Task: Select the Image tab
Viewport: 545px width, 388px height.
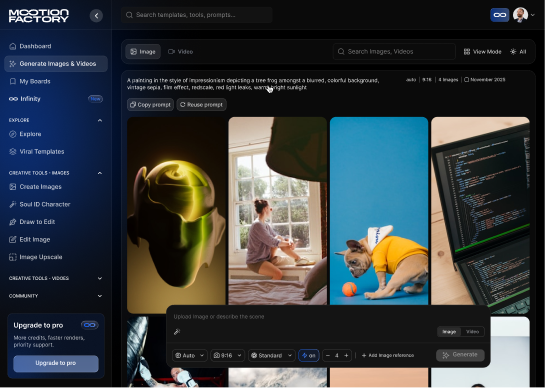Action: tap(143, 51)
